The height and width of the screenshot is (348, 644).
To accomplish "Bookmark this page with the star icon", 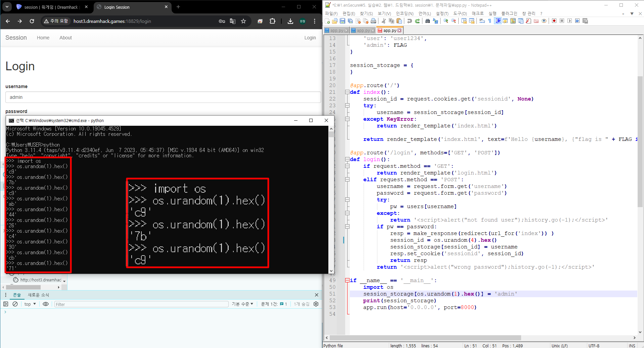I will pos(243,21).
